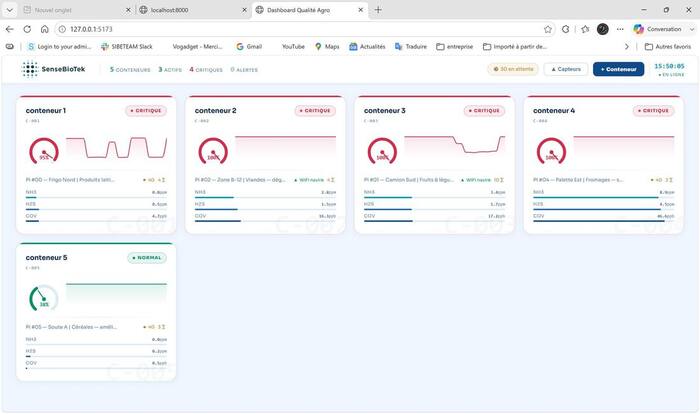Close the Dashboard Qualité Agro tab
Viewport: 700px width, 414px height.
(x=361, y=10)
